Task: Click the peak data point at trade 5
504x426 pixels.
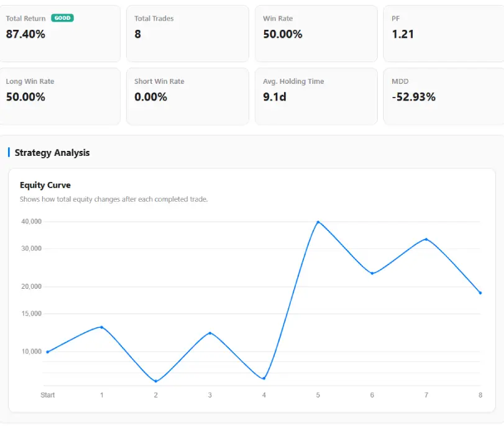Action: tap(318, 222)
